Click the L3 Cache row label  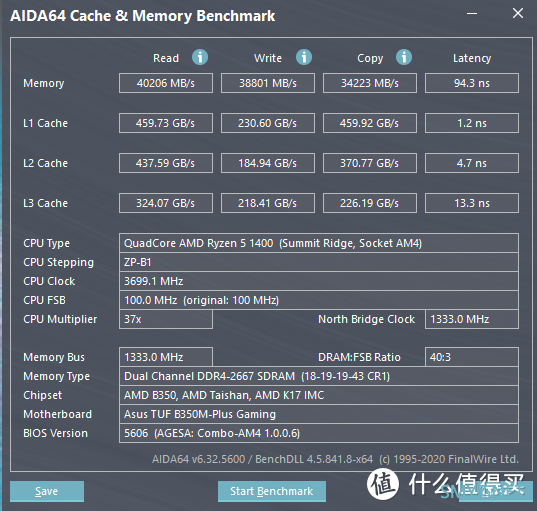pos(45,203)
